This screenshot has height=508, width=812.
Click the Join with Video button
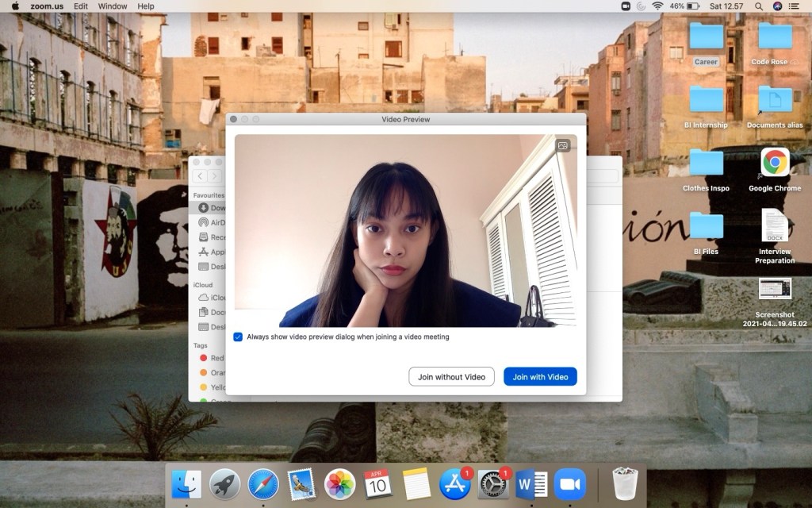[x=540, y=376]
